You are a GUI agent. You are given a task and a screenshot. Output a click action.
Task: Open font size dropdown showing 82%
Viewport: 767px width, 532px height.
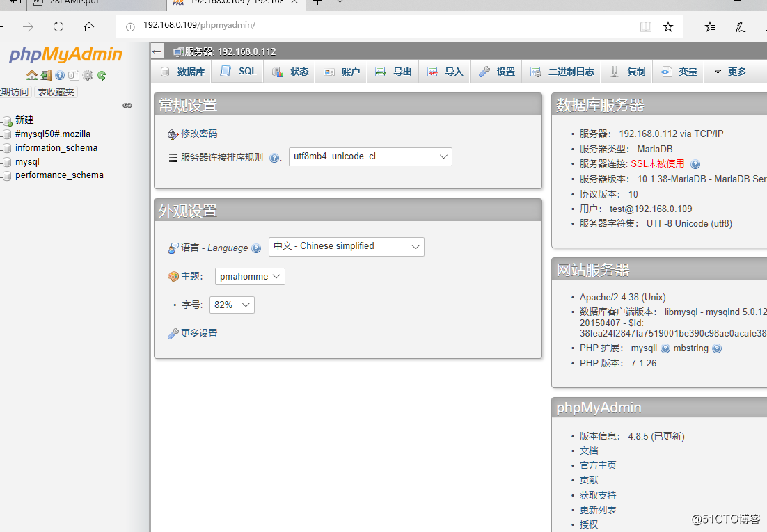click(232, 305)
